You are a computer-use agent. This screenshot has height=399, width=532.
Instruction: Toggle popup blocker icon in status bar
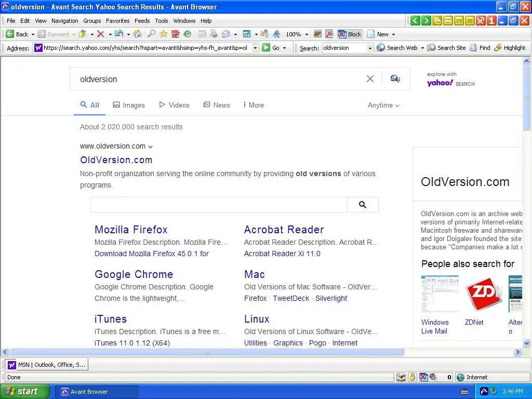point(423,377)
